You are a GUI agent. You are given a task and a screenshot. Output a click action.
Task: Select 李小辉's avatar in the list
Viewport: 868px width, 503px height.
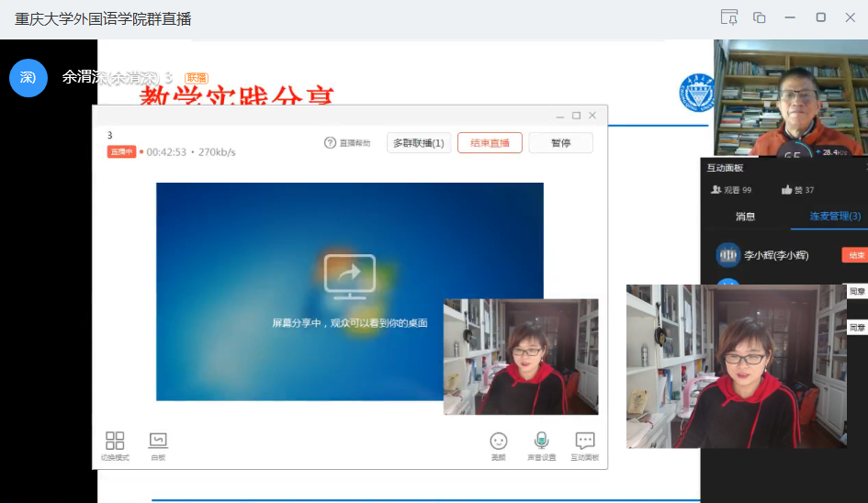click(728, 255)
